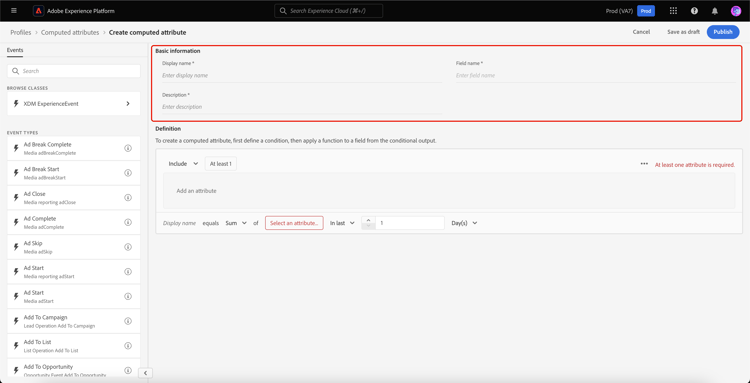Click the Ad Skip lightning icon
Image resolution: width=750 pixels, height=383 pixels.
[x=16, y=247]
